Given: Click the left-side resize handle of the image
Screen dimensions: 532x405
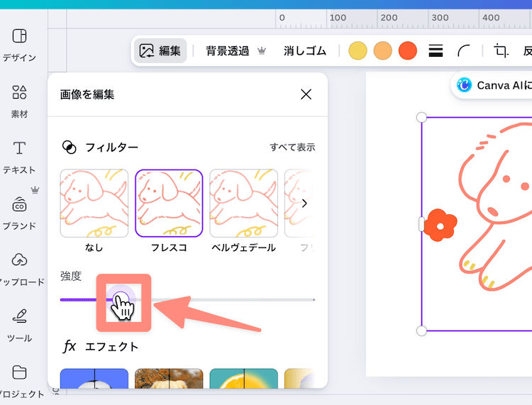Looking at the screenshot, I should tap(421, 224).
